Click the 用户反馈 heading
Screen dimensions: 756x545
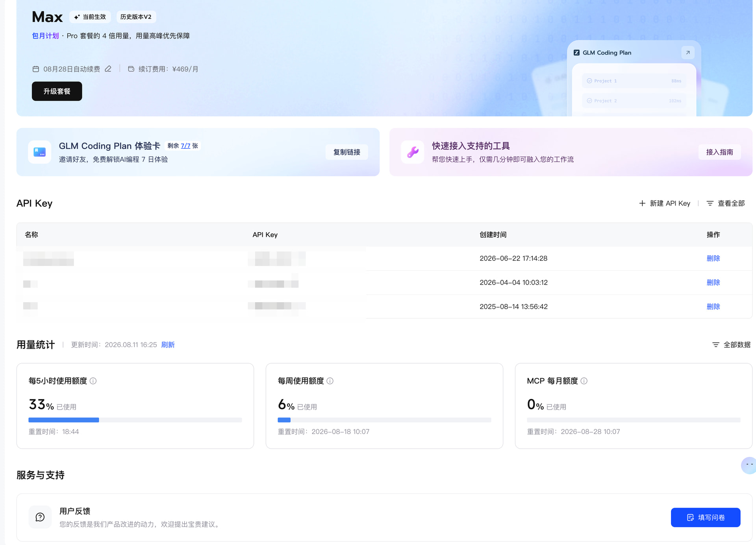(75, 511)
